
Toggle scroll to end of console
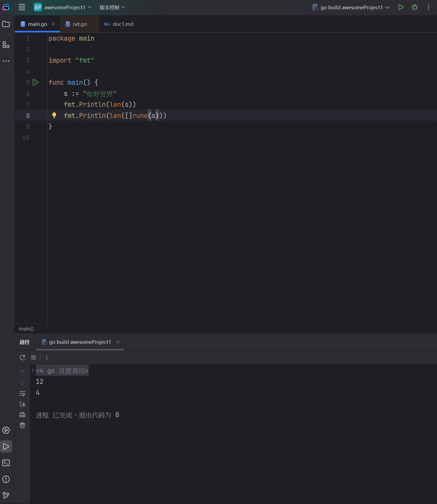tap(22, 404)
